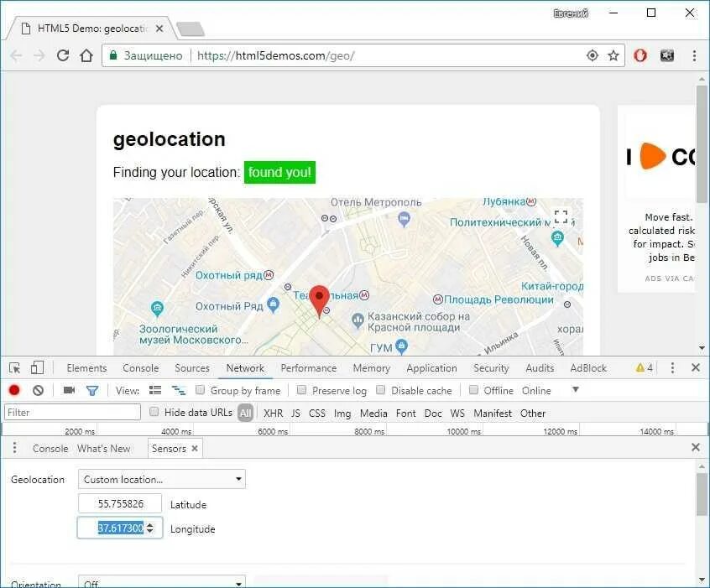Bookmark this page with the star icon
This screenshot has width=710, height=588.
pos(613,55)
